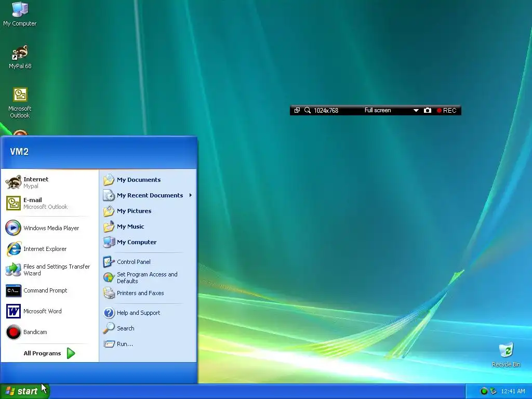Open Bandicam capture mode dropdown arrow
This screenshot has height=399, width=532.
click(x=416, y=111)
